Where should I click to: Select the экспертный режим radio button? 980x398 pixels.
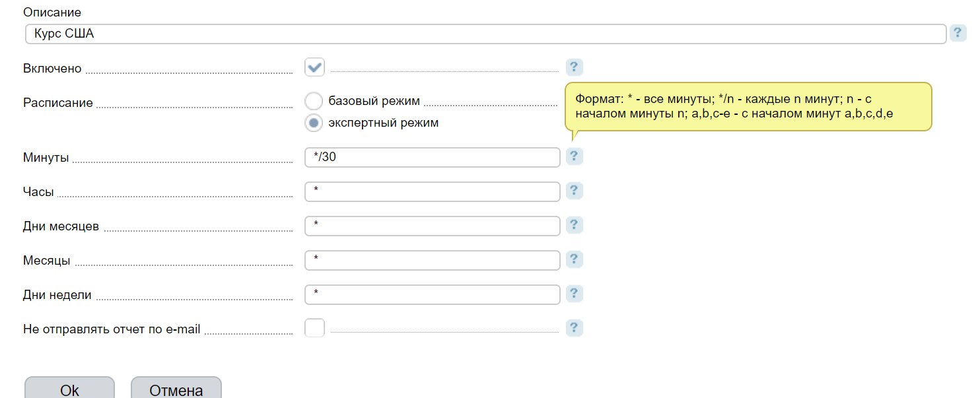pyautogui.click(x=315, y=123)
